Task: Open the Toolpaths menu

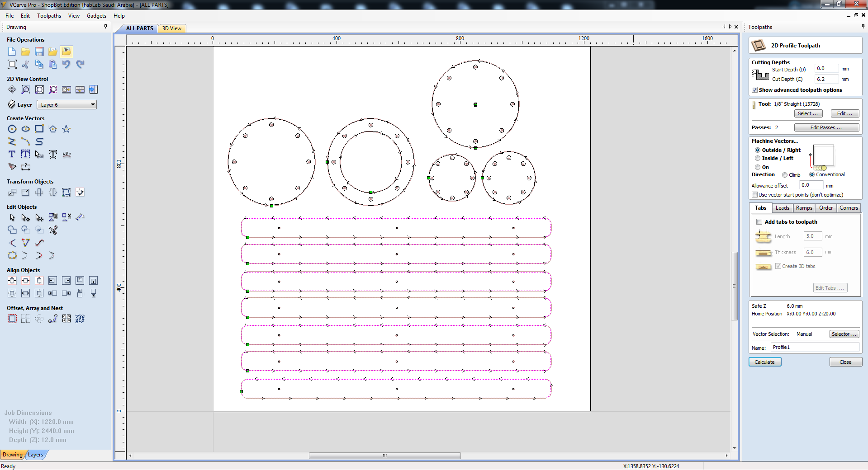Action: pyautogui.click(x=49, y=16)
